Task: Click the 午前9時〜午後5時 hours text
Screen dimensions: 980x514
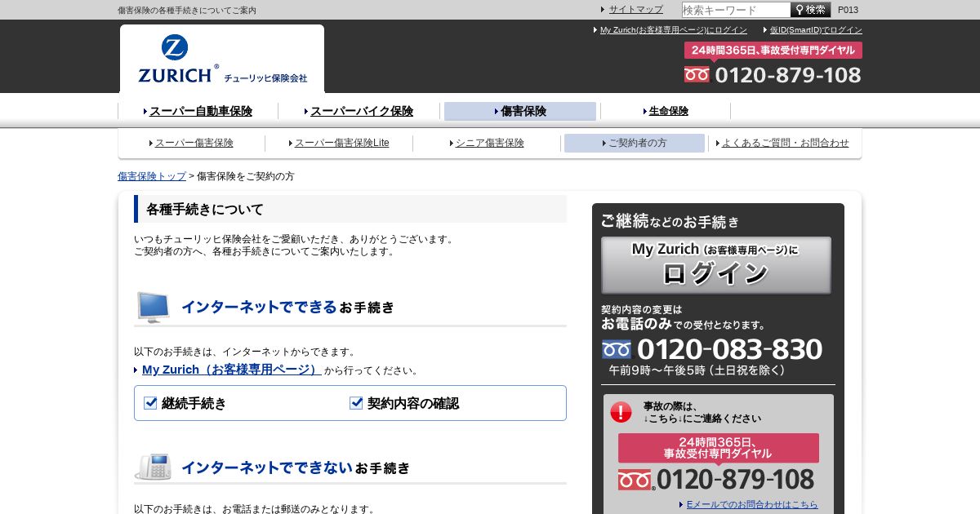Action: (x=697, y=370)
